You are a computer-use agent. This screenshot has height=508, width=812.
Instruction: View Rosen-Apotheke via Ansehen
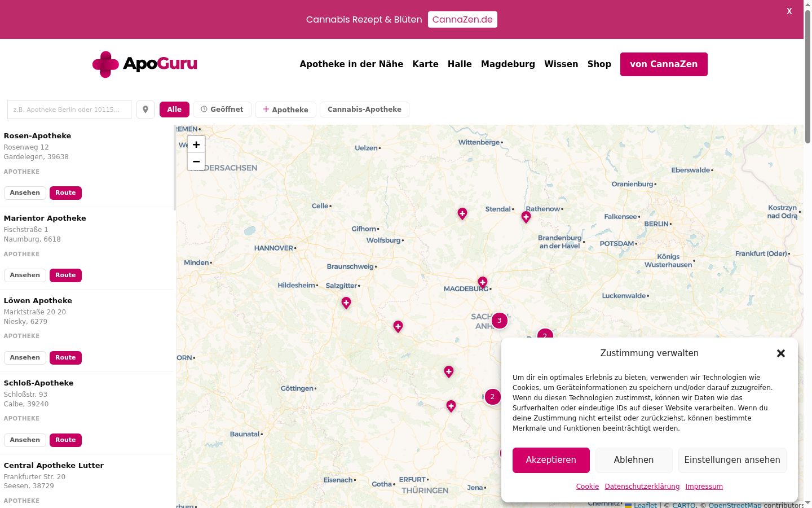(25, 193)
